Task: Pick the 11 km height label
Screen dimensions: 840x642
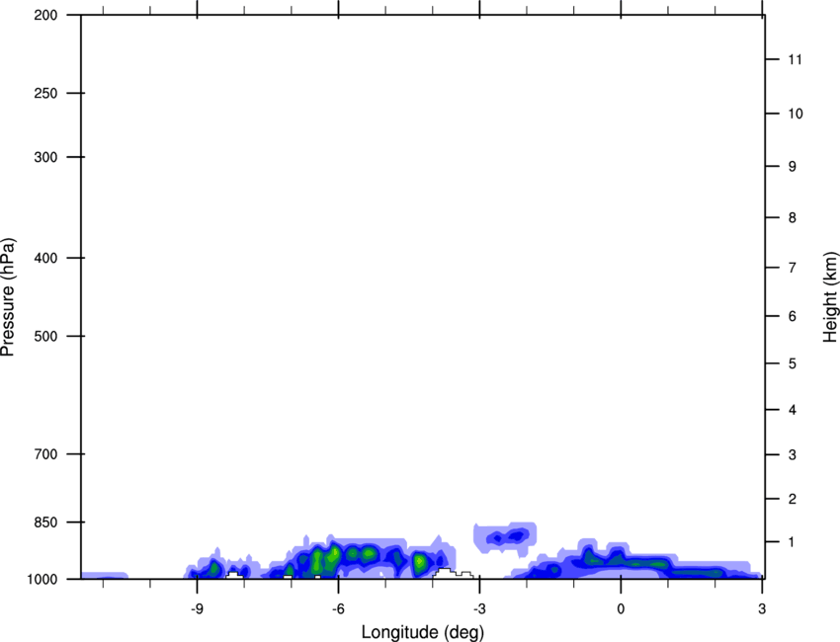Action: tap(796, 59)
